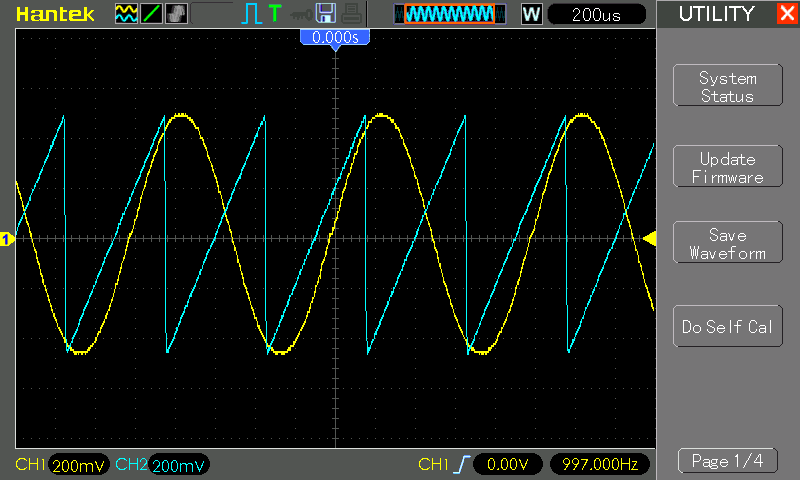Open System Status

coord(728,86)
